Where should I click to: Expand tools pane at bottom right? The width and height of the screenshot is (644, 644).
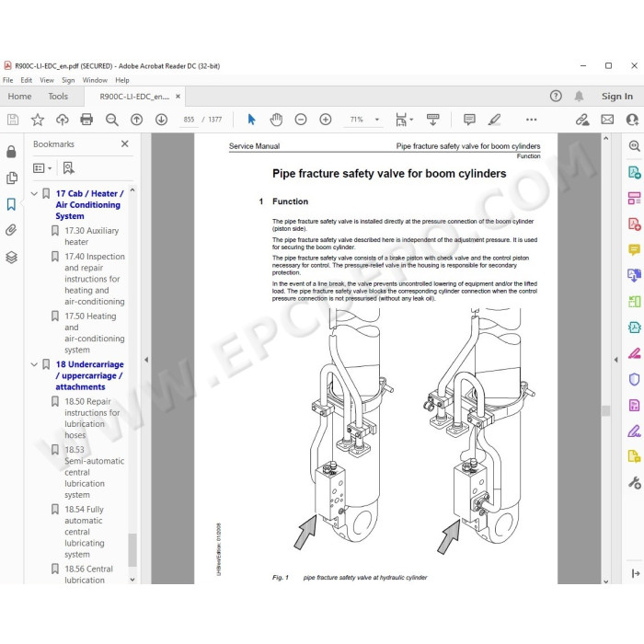tap(636, 573)
